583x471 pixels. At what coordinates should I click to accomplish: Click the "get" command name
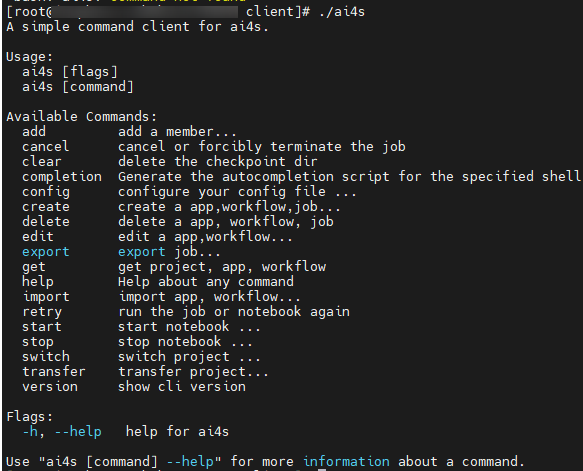[x=34, y=267]
